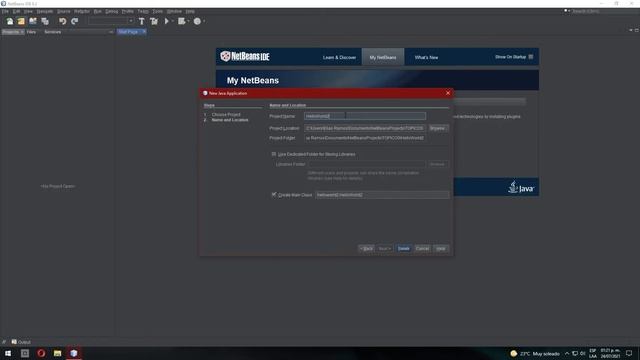Uncheck the Create Main Class checkbox

[273, 195]
